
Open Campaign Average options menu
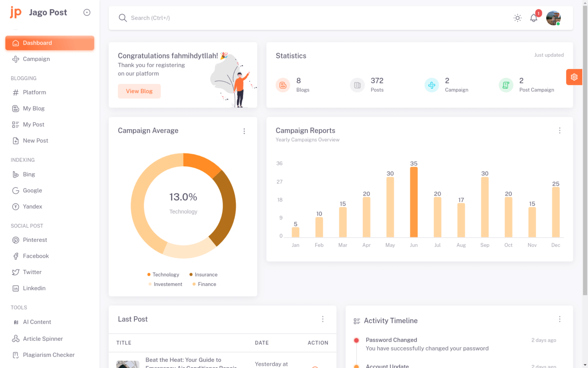[244, 131]
